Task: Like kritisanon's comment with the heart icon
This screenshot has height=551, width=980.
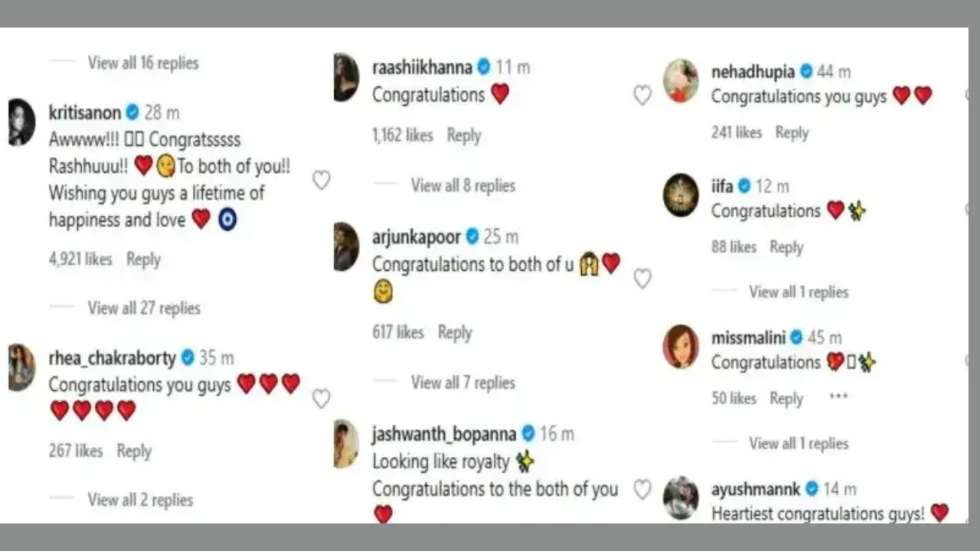Action: pos(322,180)
